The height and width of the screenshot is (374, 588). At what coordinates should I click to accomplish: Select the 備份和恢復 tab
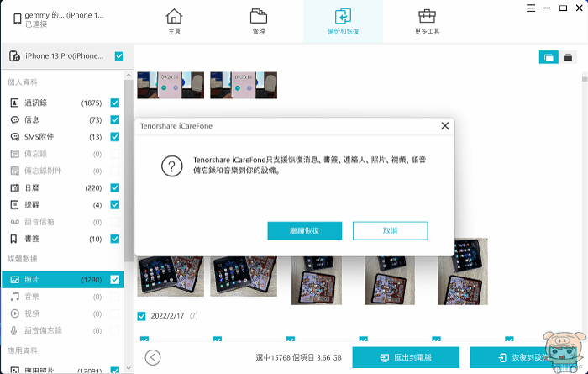coord(343,21)
